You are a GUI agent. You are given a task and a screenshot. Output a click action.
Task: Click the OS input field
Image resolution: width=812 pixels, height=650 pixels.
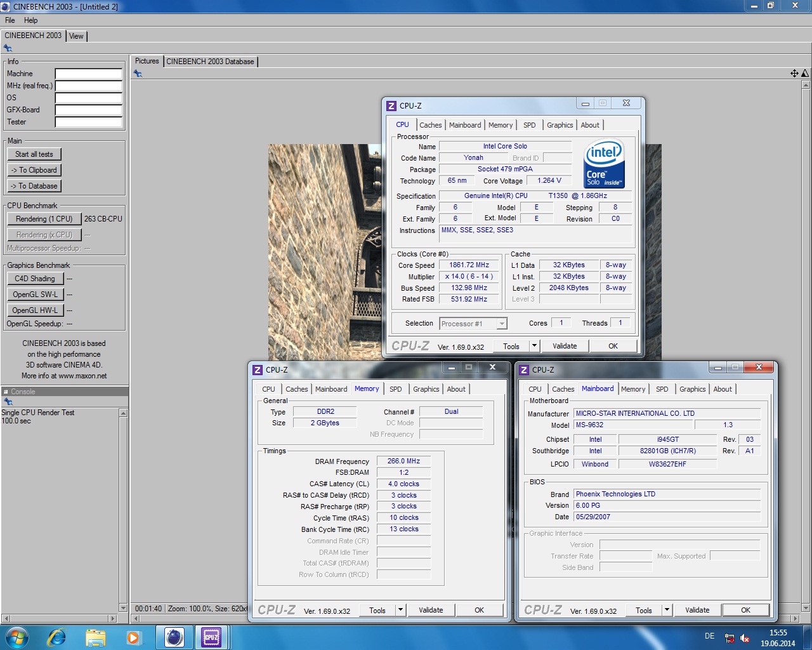coord(88,98)
